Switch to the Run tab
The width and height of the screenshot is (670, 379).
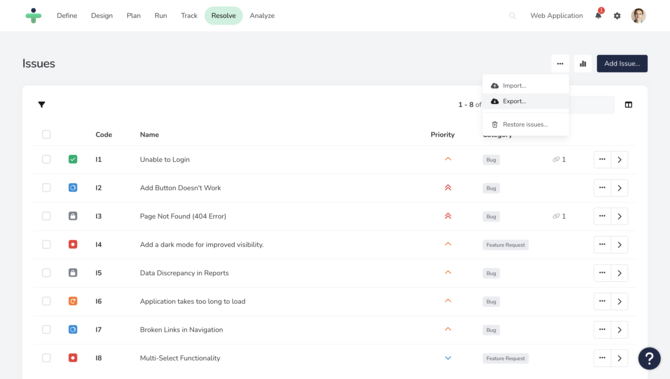pyautogui.click(x=161, y=15)
